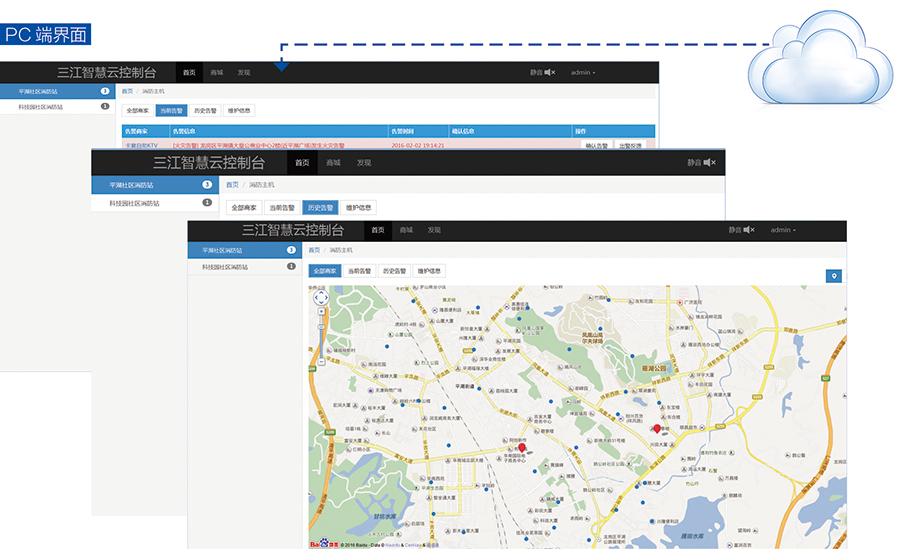900x549 pixels.
Task: Click the Baidu logo at the map's bottom-left
Action: click(319, 543)
